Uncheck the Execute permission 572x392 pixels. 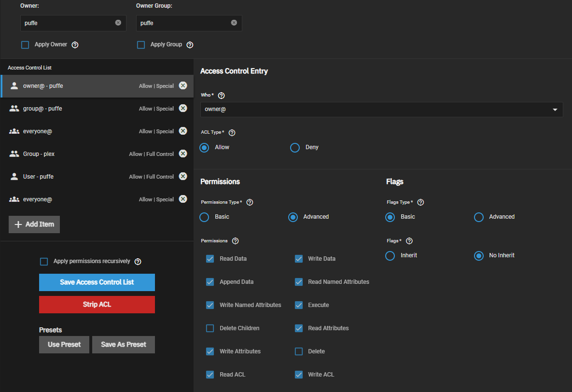[x=299, y=305]
